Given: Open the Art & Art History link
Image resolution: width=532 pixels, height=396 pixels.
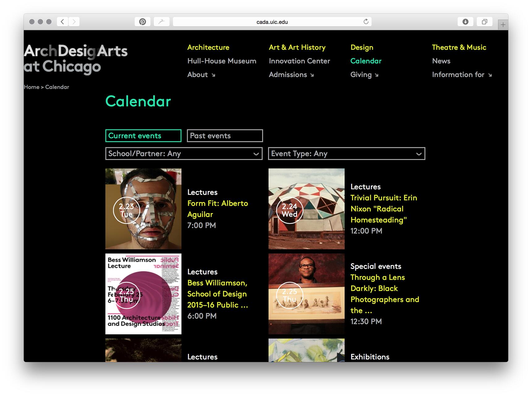Looking at the screenshot, I should [x=297, y=47].
